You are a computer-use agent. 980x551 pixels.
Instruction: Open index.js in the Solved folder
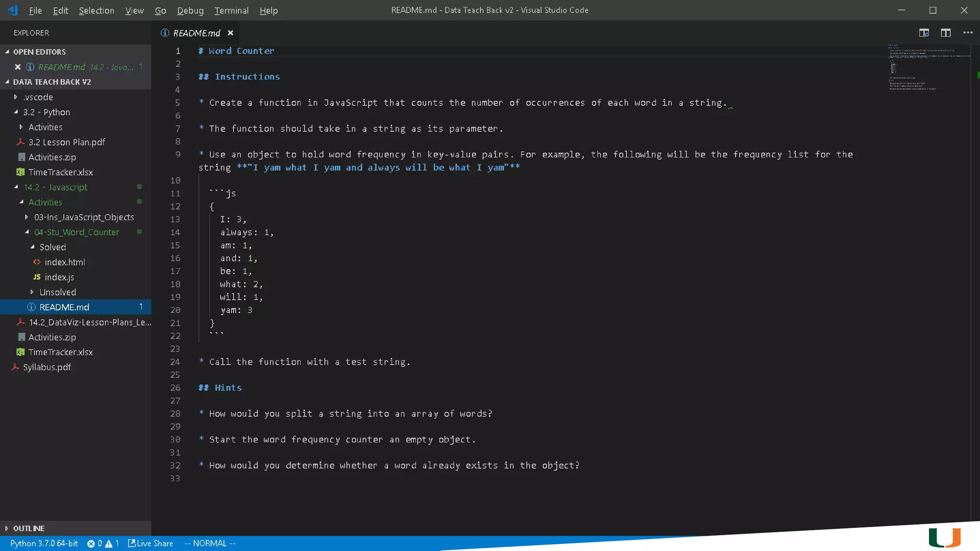(59, 277)
